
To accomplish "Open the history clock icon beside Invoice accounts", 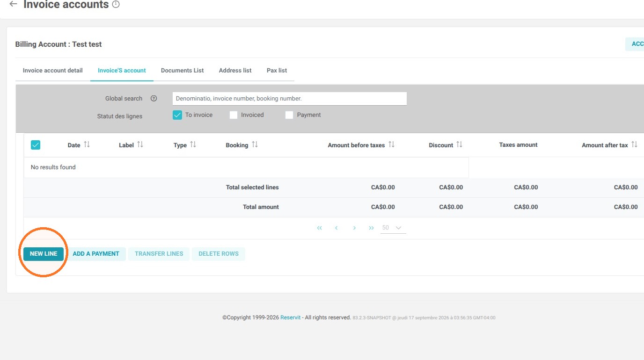I will coord(116,5).
